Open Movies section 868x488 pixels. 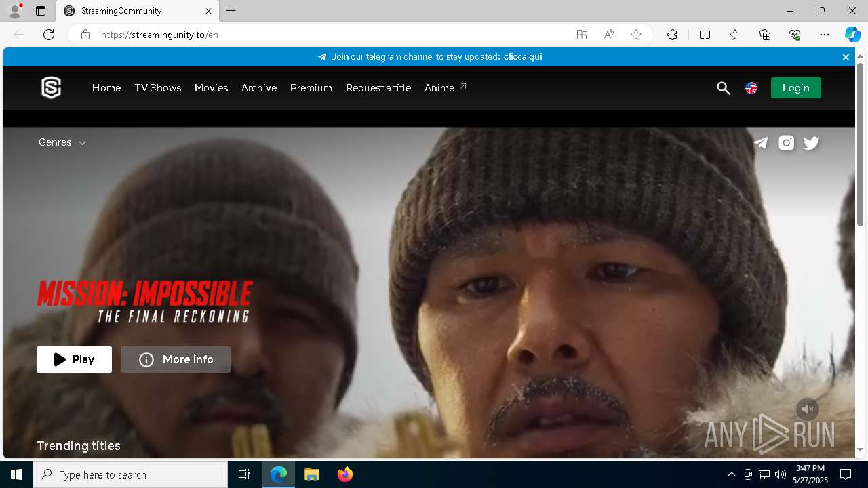(x=211, y=88)
